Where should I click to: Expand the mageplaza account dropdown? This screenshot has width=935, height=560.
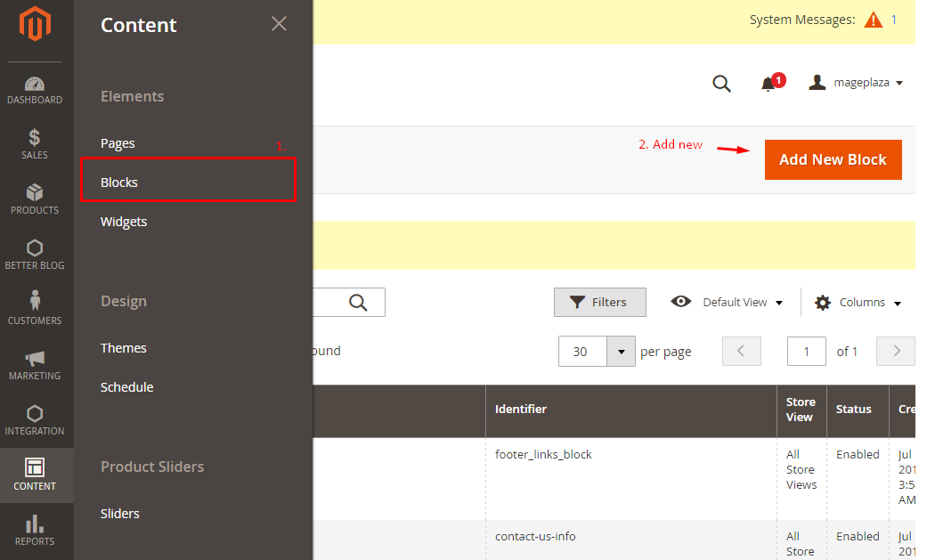tap(856, 83)
